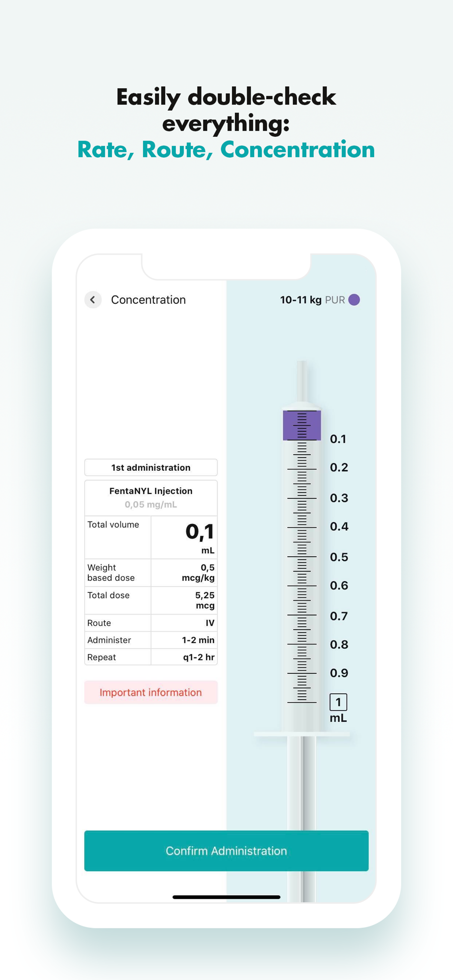Tap the Repeat q1-2 hr row
Viewport: 453px width, 980px height.
tap(151, 657)
